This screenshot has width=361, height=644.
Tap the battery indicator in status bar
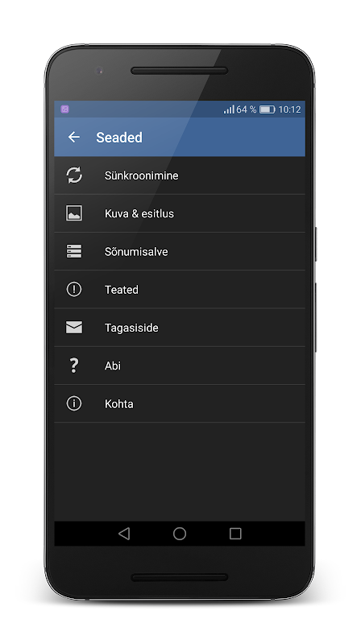point(268,109)
